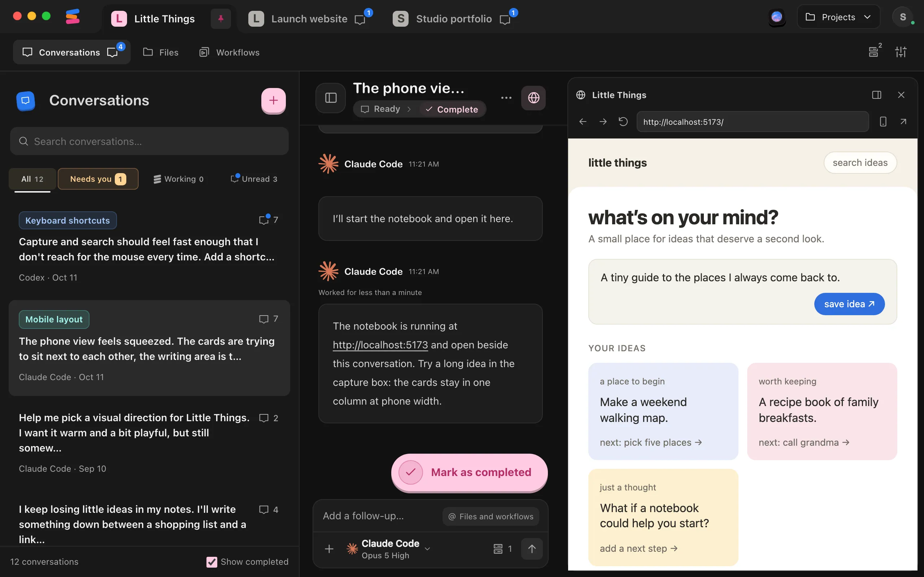Screen dimensions: 924x577
Task: Expand the Projects dropdown
Action: pyautogui.click(x=838, y=17)
